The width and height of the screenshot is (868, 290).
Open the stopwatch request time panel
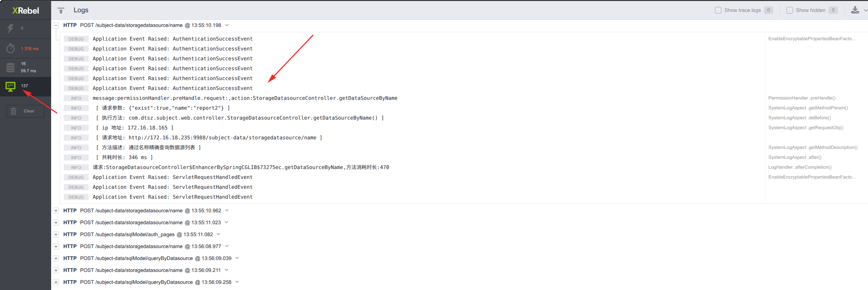[11, 48]
